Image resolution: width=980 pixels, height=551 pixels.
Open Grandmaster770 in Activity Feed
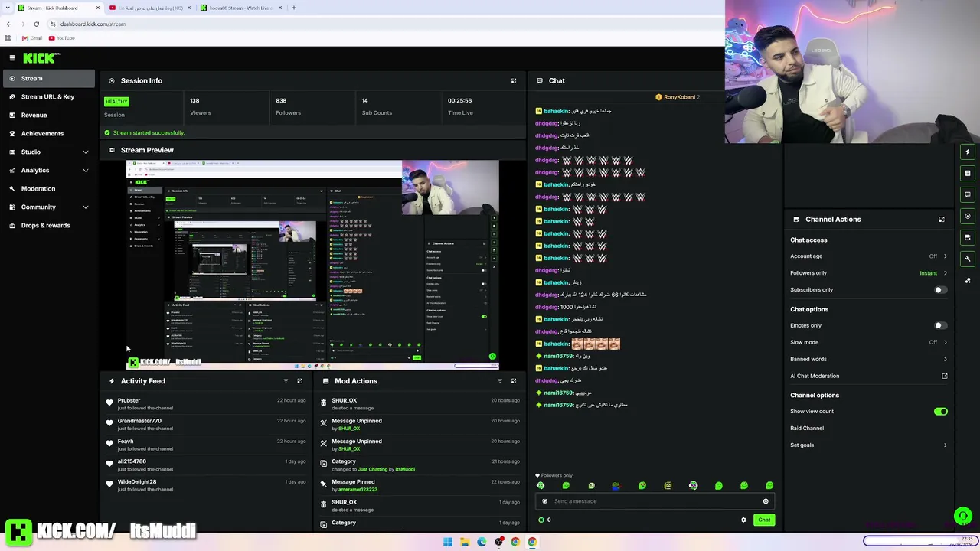tap(139, 421)
